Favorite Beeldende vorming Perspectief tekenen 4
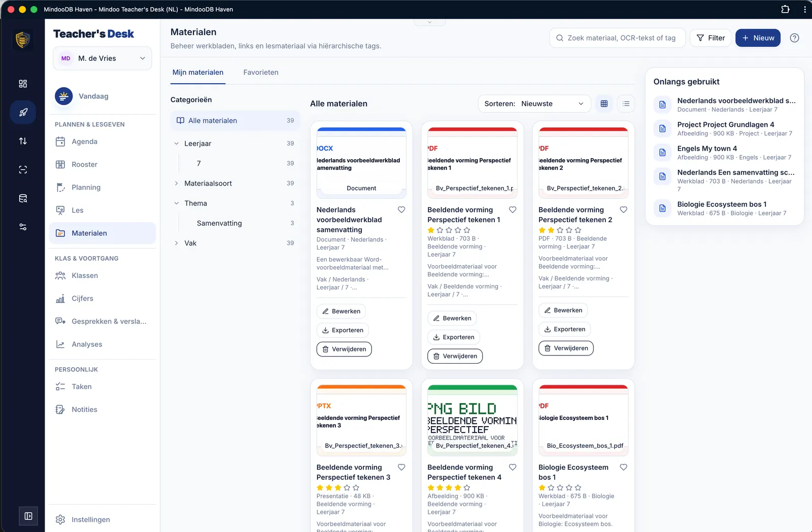The height and width of the screenshot is (532, 812). 513,467
